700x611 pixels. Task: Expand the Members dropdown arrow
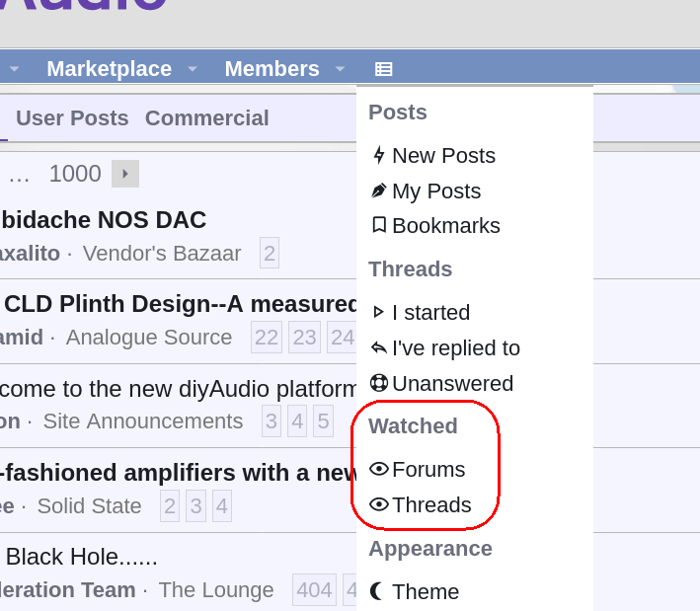point(341,69)
